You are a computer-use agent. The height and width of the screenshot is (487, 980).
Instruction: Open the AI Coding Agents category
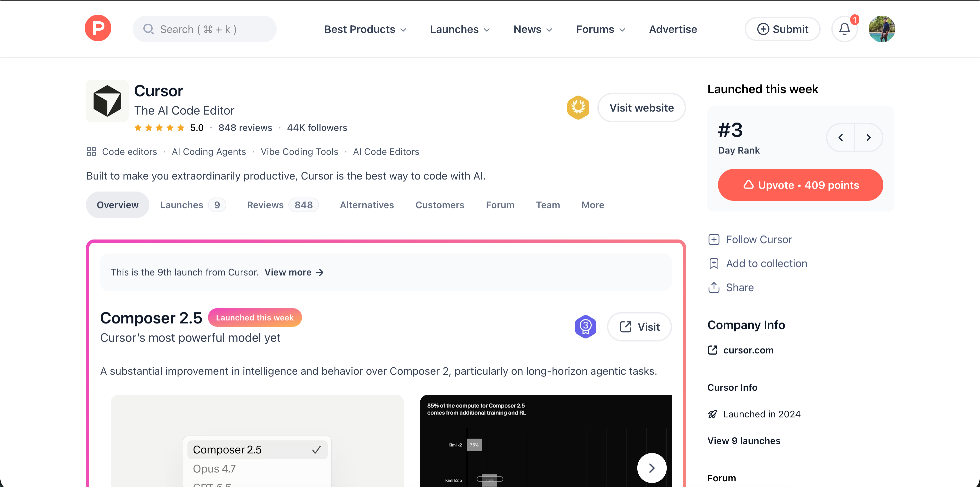(x=209, y=152)
